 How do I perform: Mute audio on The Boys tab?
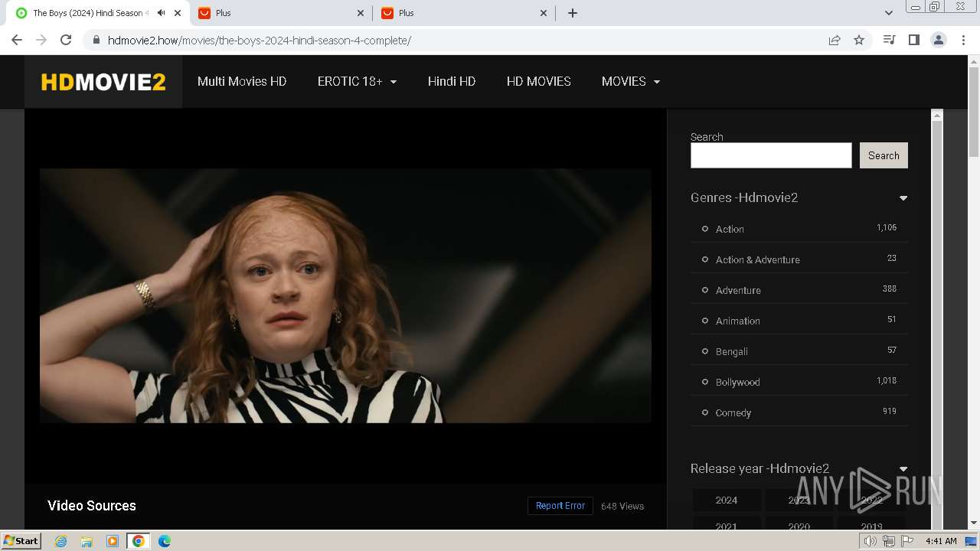click(x=162, y=13)
